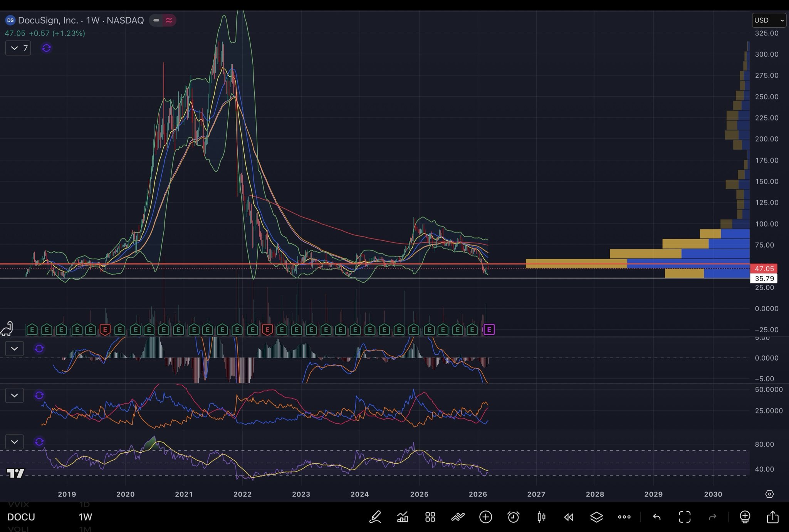The height and width of the screenshot is (532, 789).
Task: Tap the alarm clock alert icon
Action: pyautogui.click(x=513, y=517)
